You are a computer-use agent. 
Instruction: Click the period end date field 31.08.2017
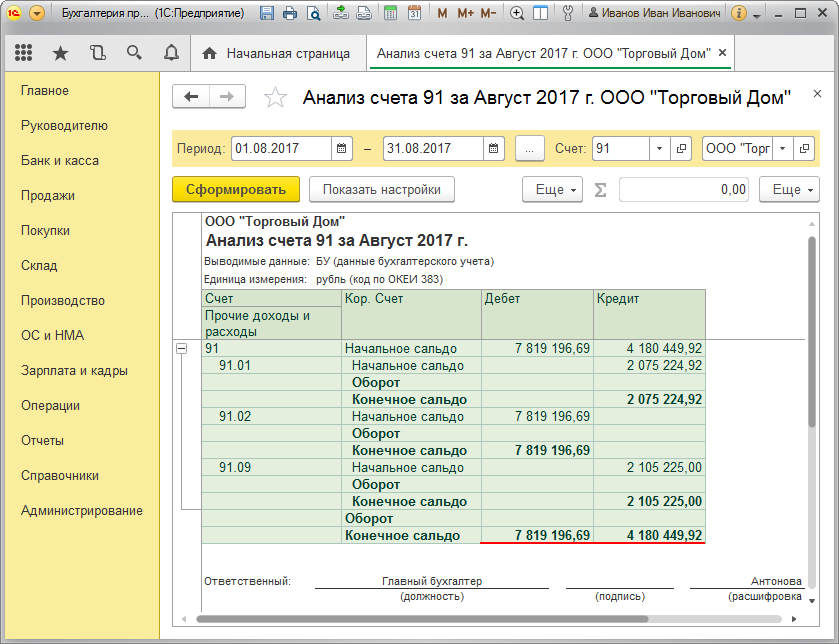(x=433, y=148)
